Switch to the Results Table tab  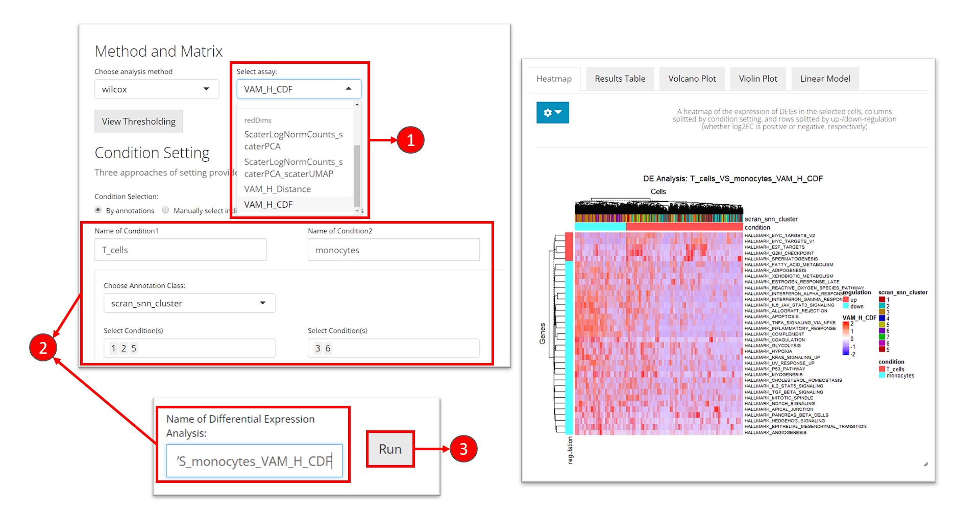(x=620, y=79)
